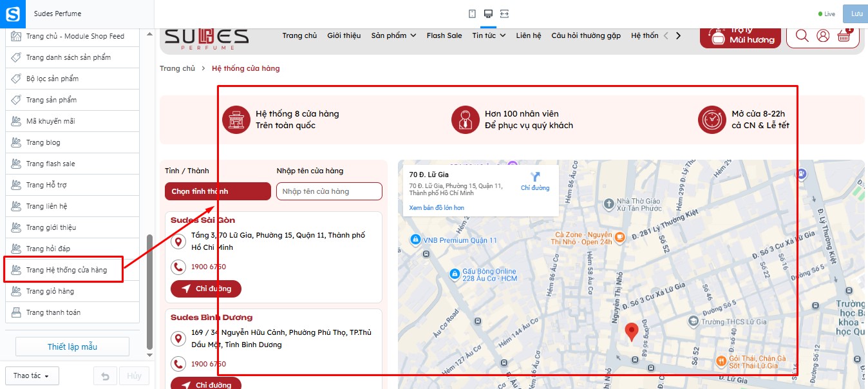Open Chọn tỉnh thành selector
The height and width of the screenshot is (389, 868).
218,191
